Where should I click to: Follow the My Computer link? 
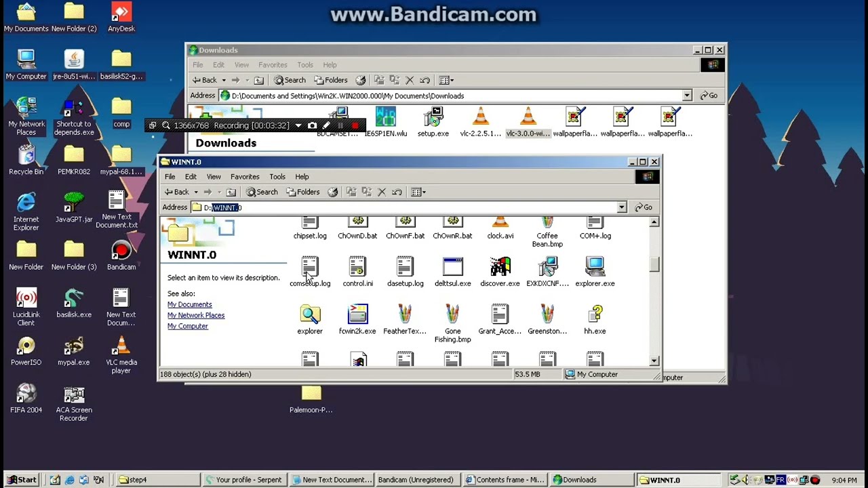188,326
